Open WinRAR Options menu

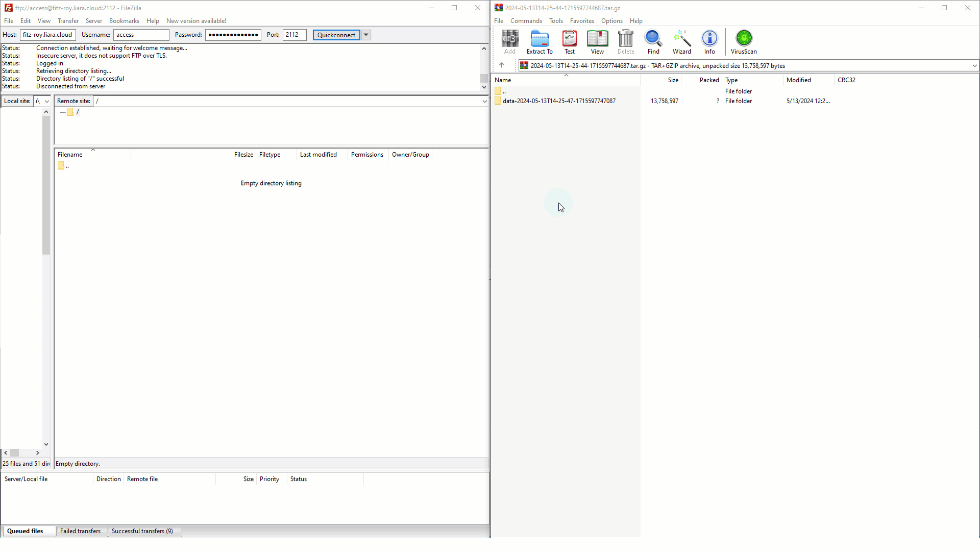pos(611,21)
